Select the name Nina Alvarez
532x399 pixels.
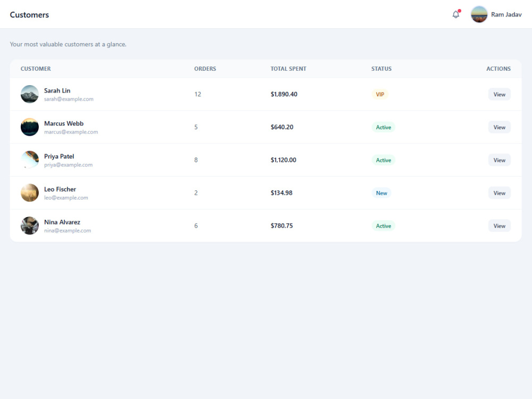(62, 222)
